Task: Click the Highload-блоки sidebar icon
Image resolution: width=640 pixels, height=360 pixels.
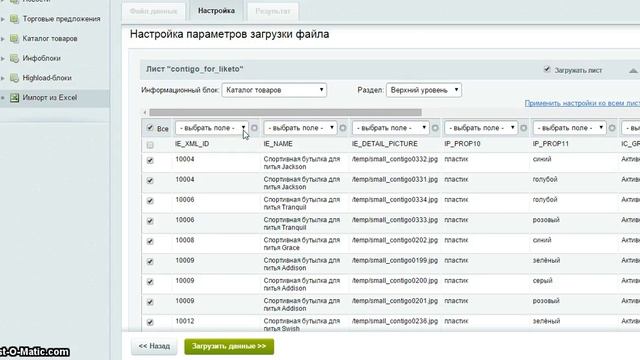Action: [14, 78]
